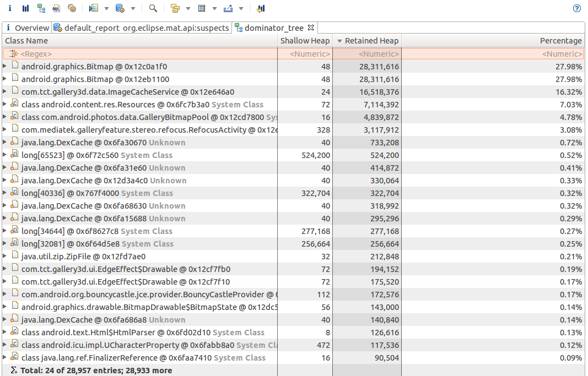Click the open query browser icon
588x376 pixels.
120,8
